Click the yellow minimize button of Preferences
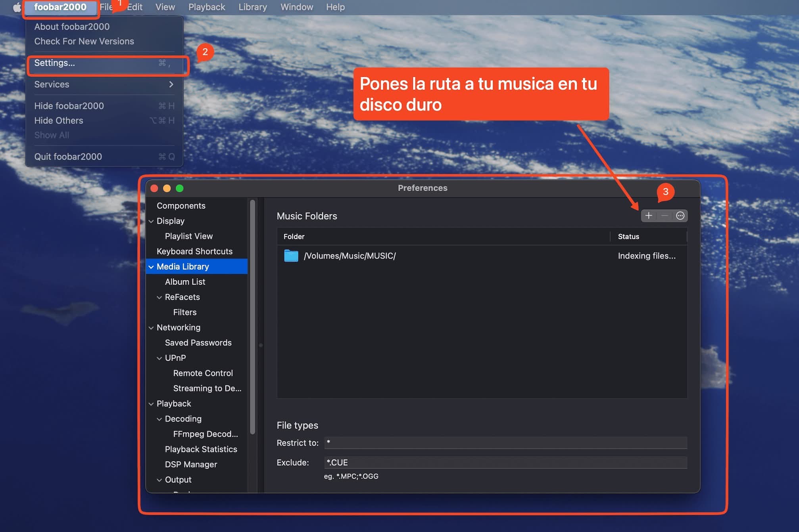Viewport: 799px width, 532px height. click(167, 188)
